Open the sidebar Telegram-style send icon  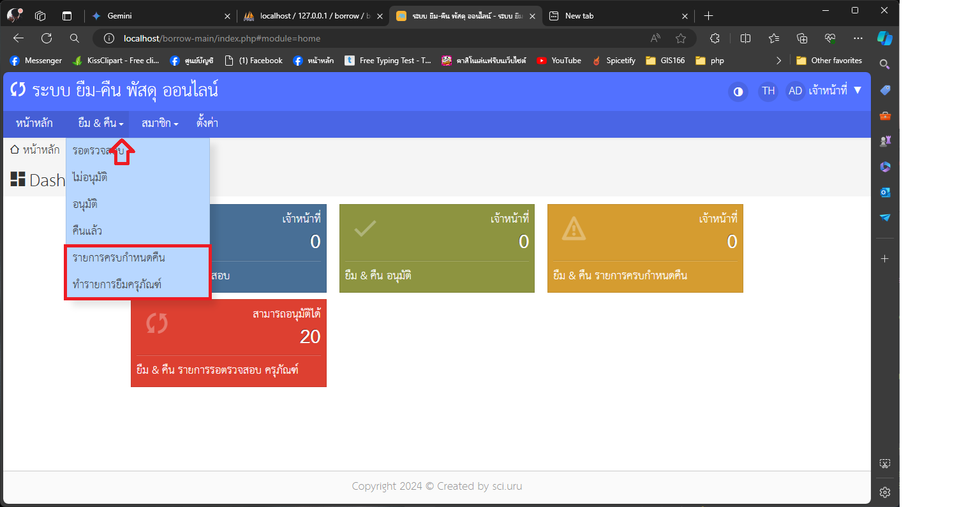click(x=885, y=217)
